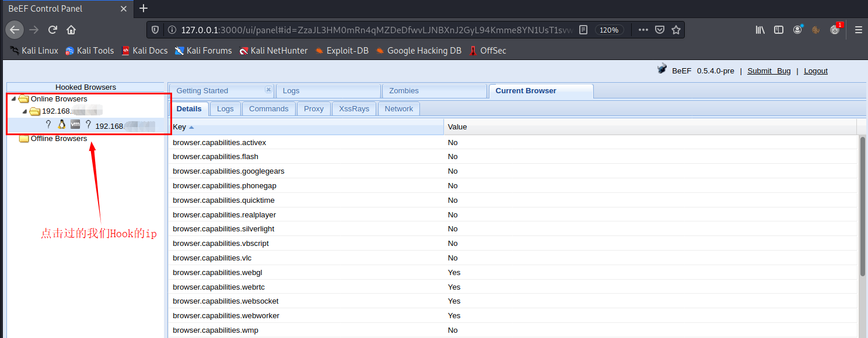868x338 pixels.
Task: Open OffSec bookmark
Action: click(x=487, y=51)
